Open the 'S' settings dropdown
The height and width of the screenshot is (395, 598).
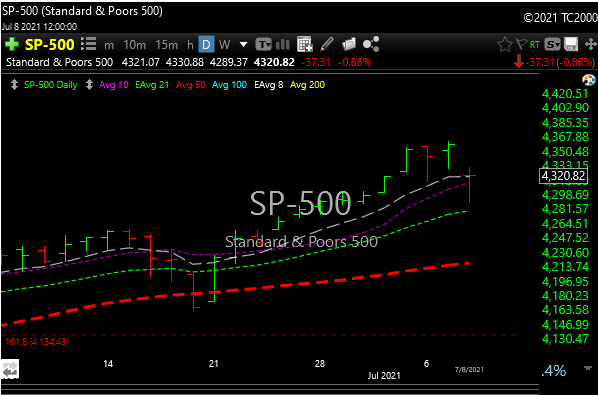[552, 45]
